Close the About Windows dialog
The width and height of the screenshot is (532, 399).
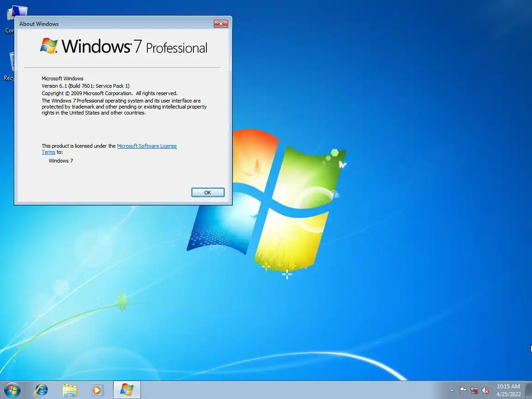(221, 24)
